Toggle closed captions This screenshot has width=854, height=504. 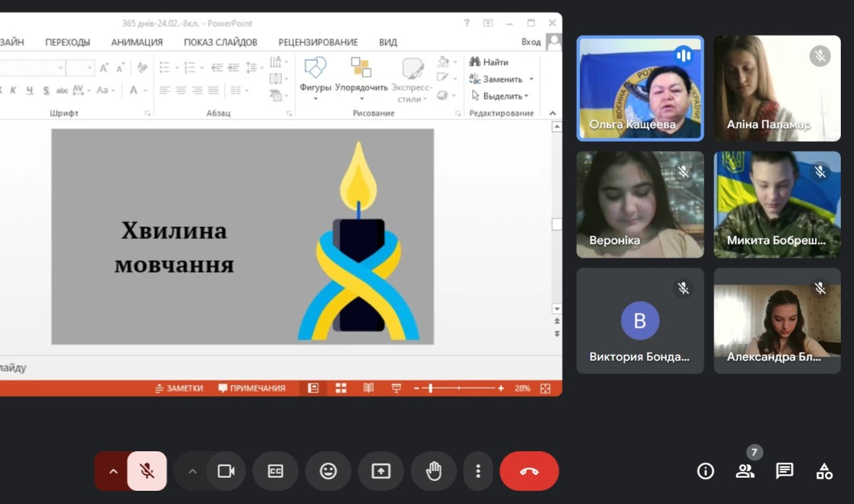tap(275, 471)
